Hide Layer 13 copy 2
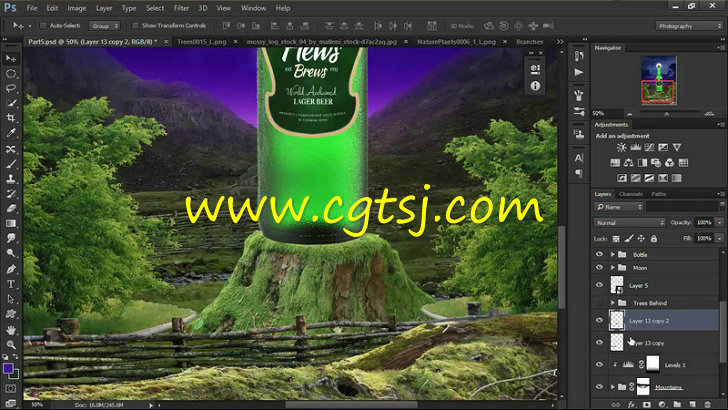The width and height of the screenshot is (728, 410). coord(599,320)
